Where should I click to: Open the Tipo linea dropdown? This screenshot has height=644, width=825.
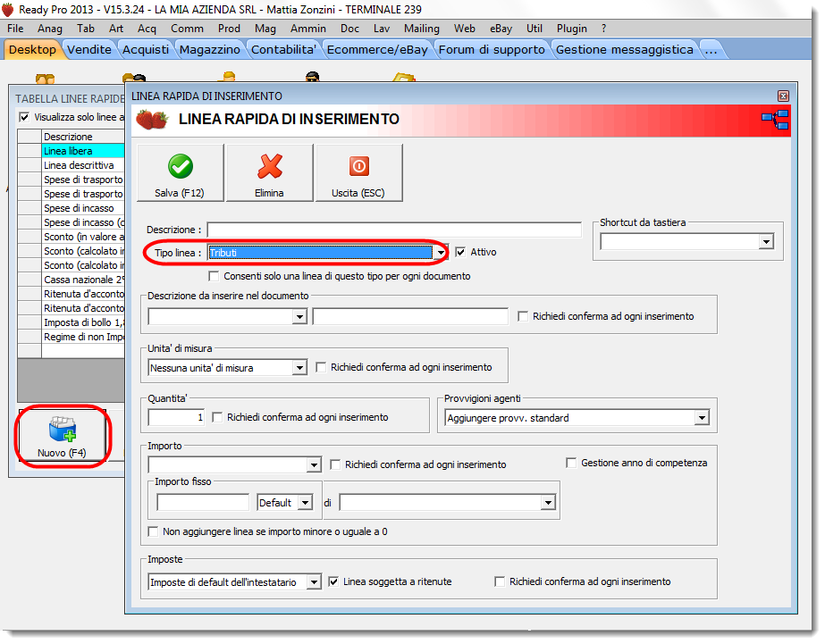[x=441, y=253]
